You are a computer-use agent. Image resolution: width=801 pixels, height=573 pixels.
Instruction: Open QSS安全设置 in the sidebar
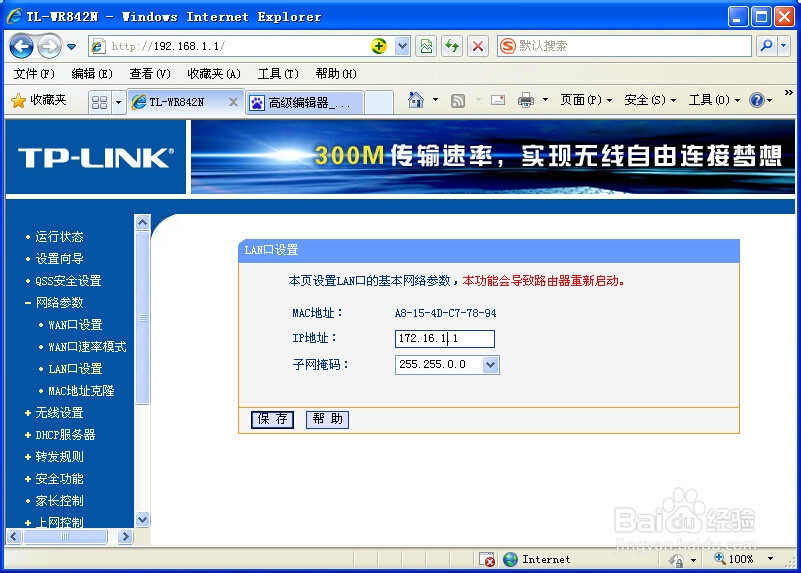68,281
